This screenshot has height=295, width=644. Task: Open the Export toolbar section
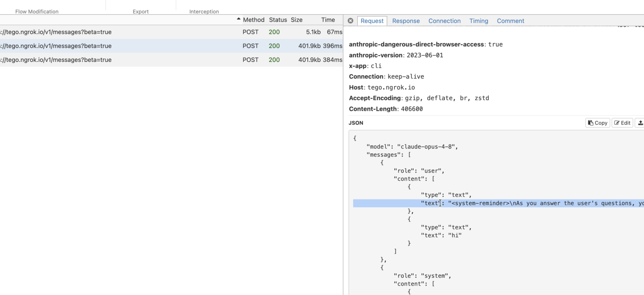click(x=140, y=12)
